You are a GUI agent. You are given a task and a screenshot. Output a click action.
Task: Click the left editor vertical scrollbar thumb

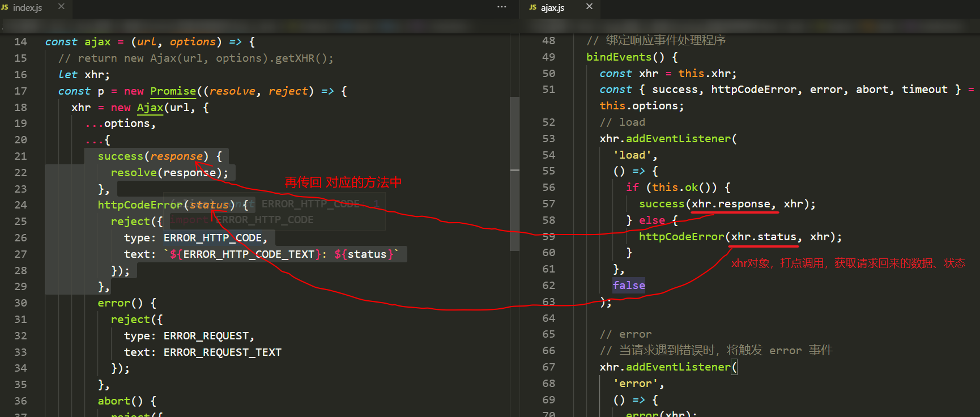tap(515, 173)
